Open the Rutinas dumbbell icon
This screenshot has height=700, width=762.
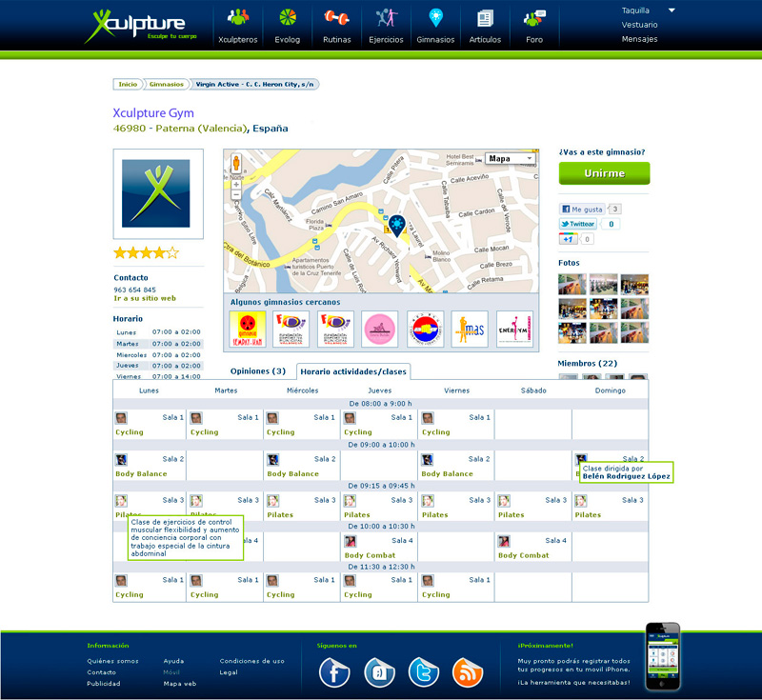[x=337, y=18]
